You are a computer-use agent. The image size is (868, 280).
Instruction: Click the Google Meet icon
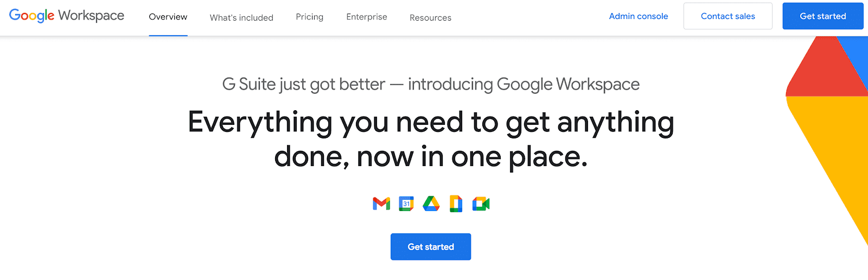(481, 203)
